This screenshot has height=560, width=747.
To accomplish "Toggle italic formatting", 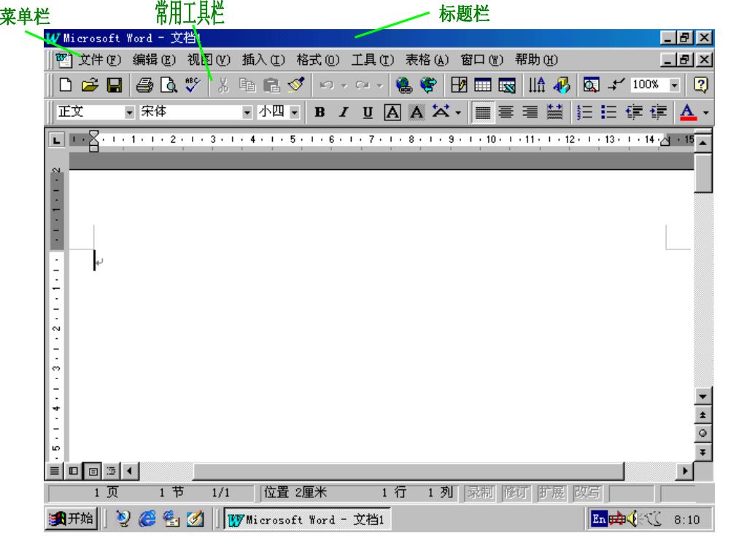I will (x=344, y=112).
